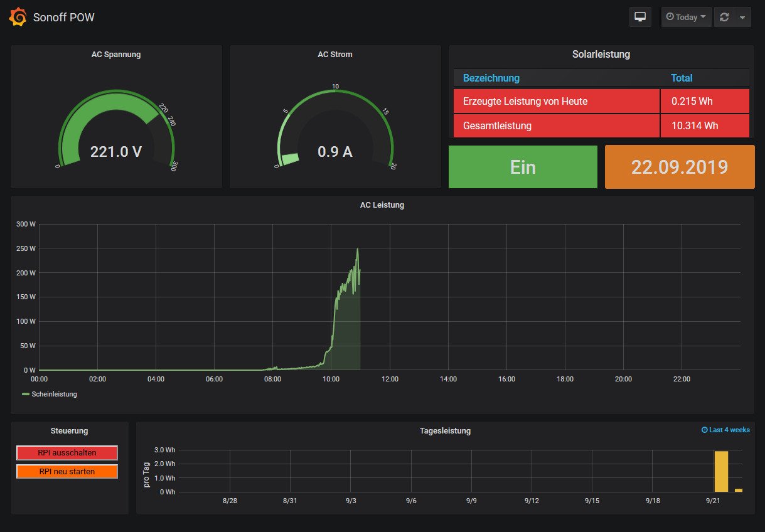
Task: Sort table by Total column header
Action: 681,78
